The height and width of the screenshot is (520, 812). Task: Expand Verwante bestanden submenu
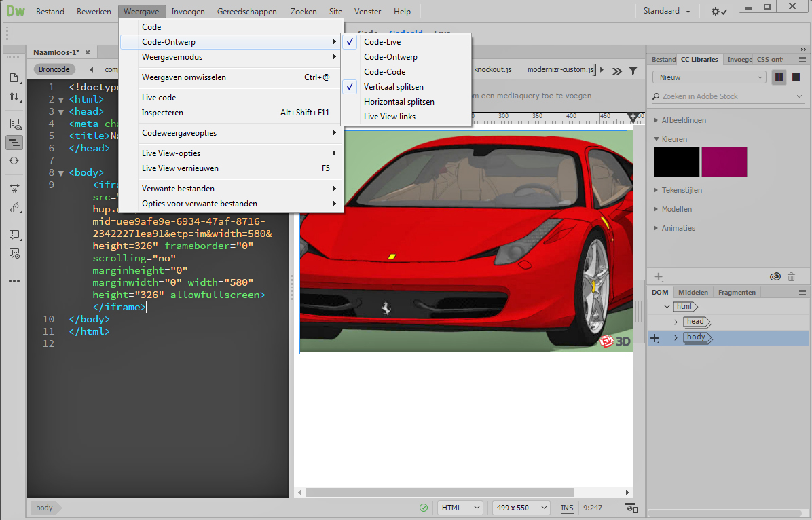coord(231,189)
